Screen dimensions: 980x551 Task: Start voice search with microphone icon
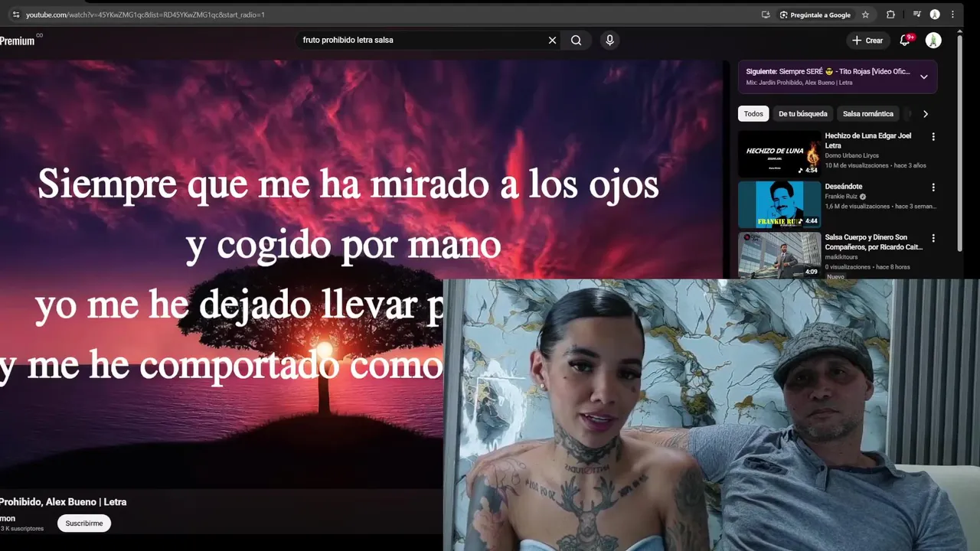(x=609, y=41)
